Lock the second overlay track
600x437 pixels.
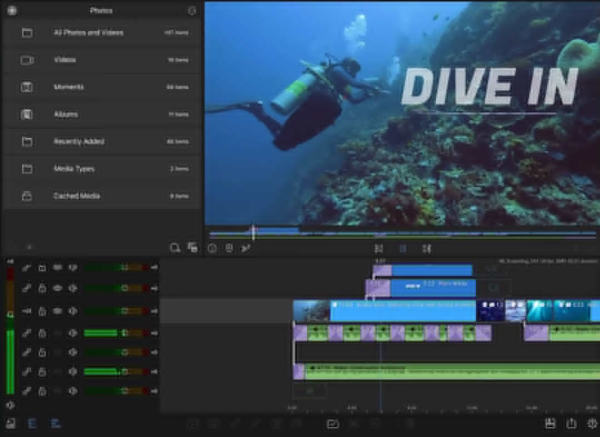click(x=42, y=288)
